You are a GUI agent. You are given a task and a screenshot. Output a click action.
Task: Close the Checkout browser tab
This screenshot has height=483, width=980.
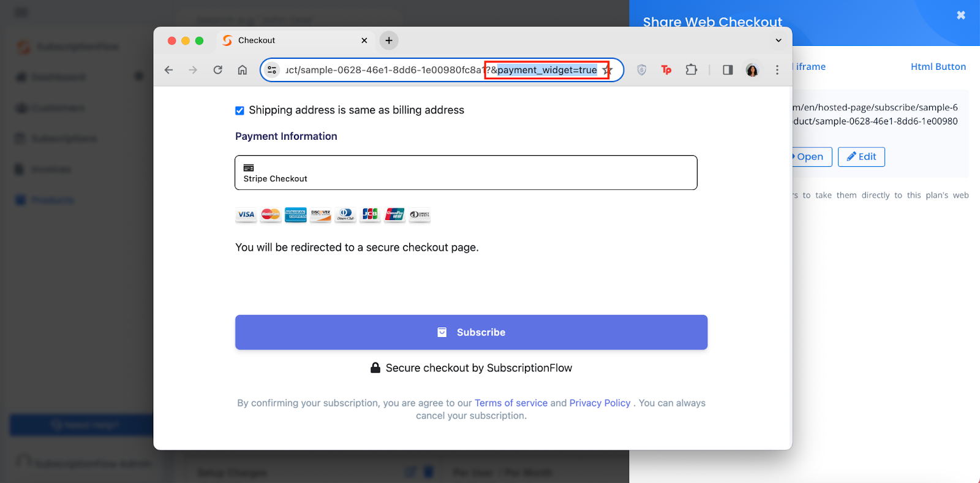point(364,40)
